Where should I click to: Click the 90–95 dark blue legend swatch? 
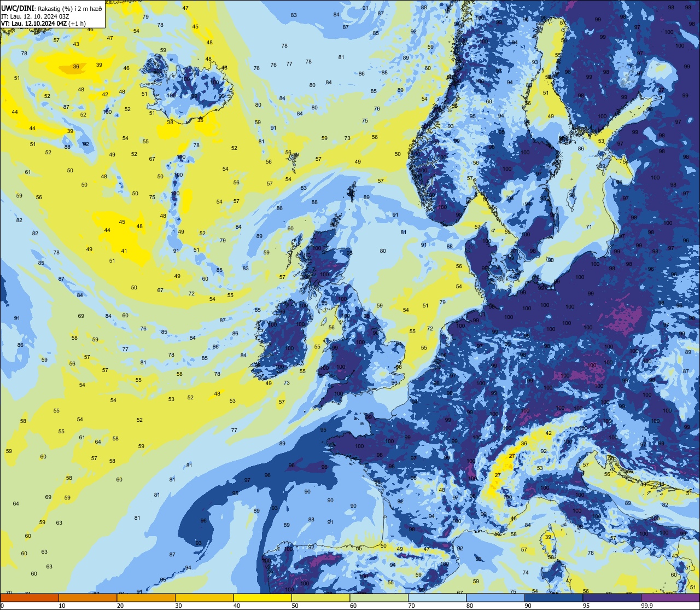click(553, 597)
